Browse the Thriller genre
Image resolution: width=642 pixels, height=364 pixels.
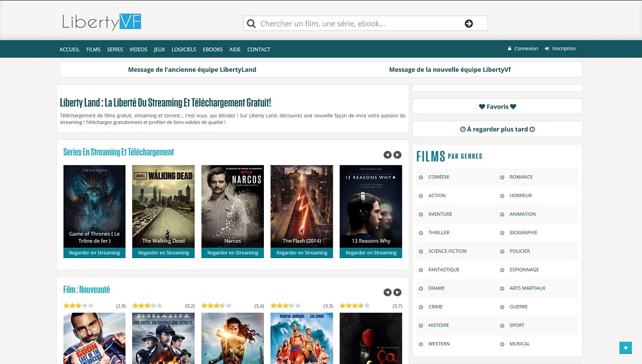pyautogui.click(x=439, y=232)
